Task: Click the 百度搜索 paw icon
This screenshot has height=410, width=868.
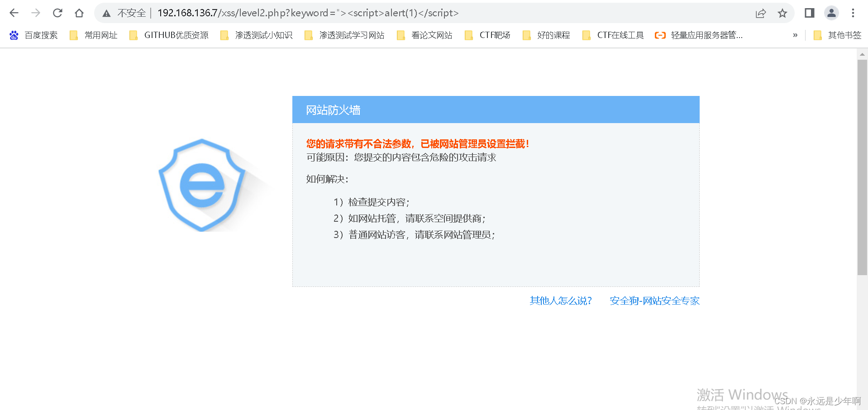Action: pos(14,35)
